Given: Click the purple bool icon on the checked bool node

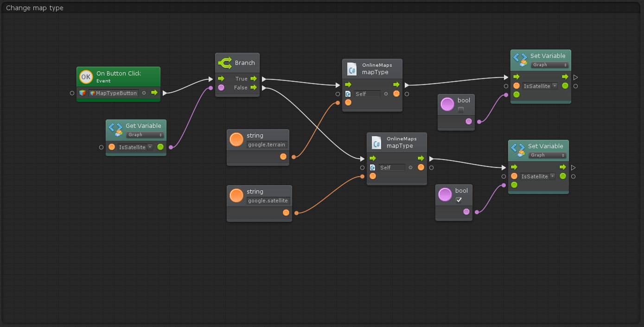Looking at the screenshot, I should point(445,195).
